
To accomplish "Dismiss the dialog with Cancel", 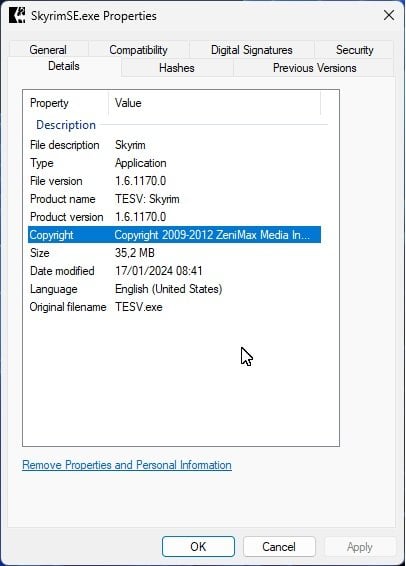I will [x=279, y=547].
